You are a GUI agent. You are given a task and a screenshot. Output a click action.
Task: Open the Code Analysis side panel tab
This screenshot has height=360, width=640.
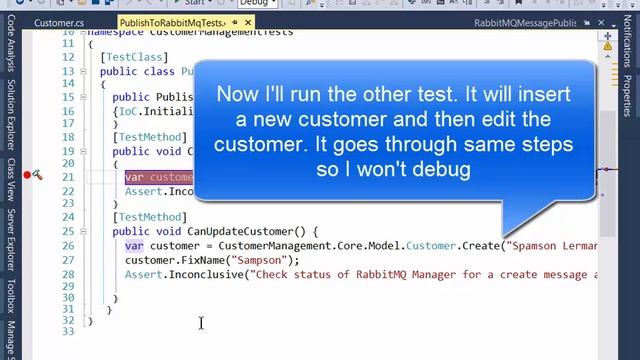pos(11,43)
